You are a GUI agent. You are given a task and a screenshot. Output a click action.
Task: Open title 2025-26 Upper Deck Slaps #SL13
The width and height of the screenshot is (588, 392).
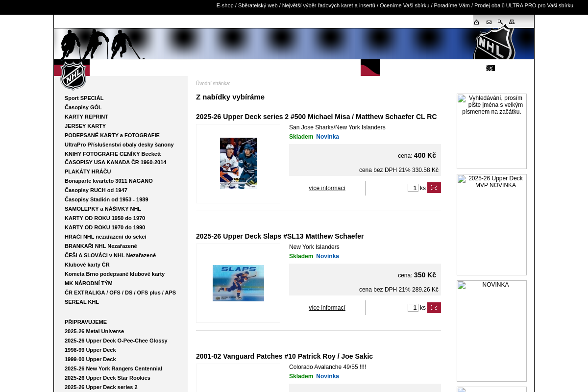coord(280,236)
